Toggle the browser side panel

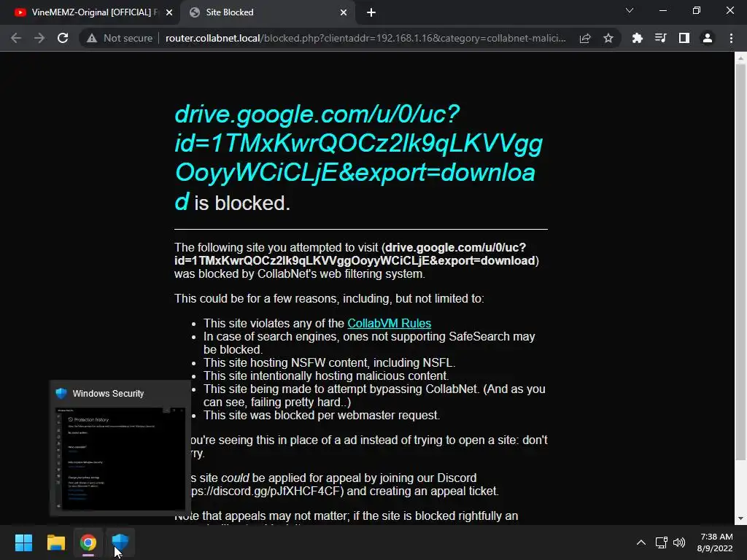pyautogui.click(x=684, y=38)
